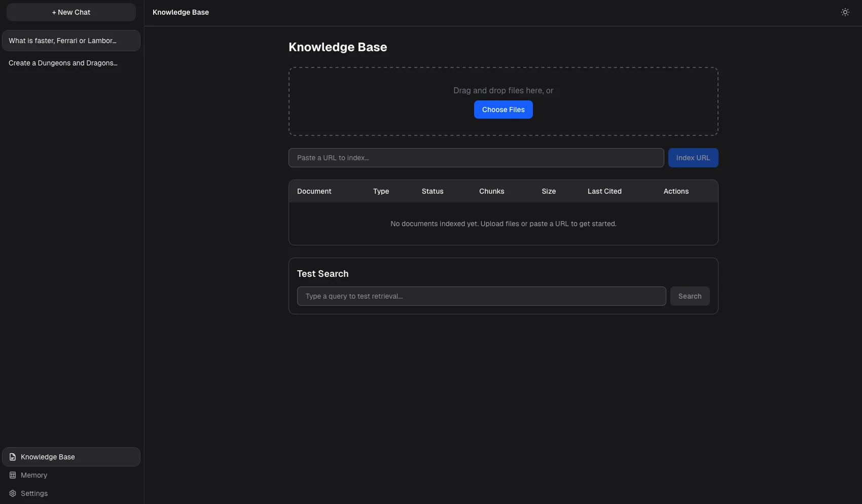Start a New Chat

coord(71,12)
